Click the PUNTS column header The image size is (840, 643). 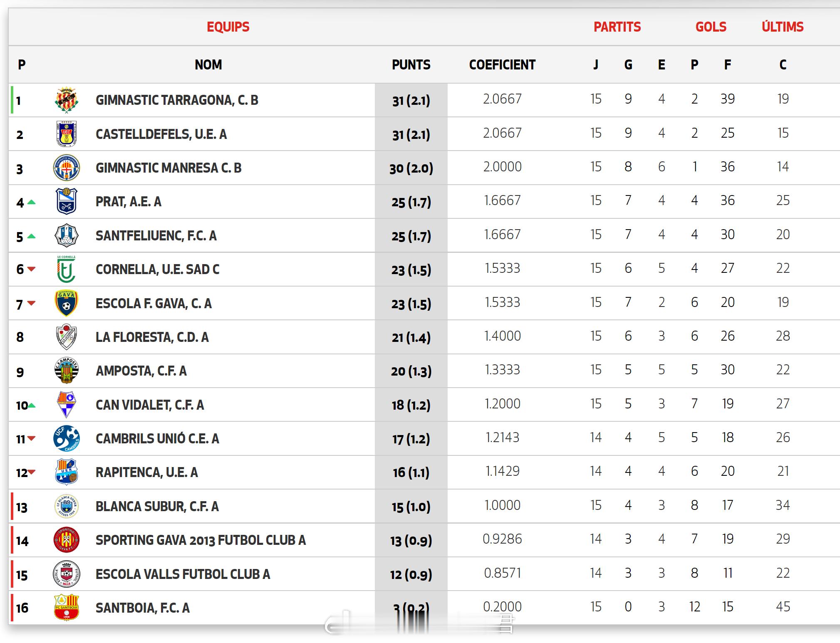(x=411, y=65)
